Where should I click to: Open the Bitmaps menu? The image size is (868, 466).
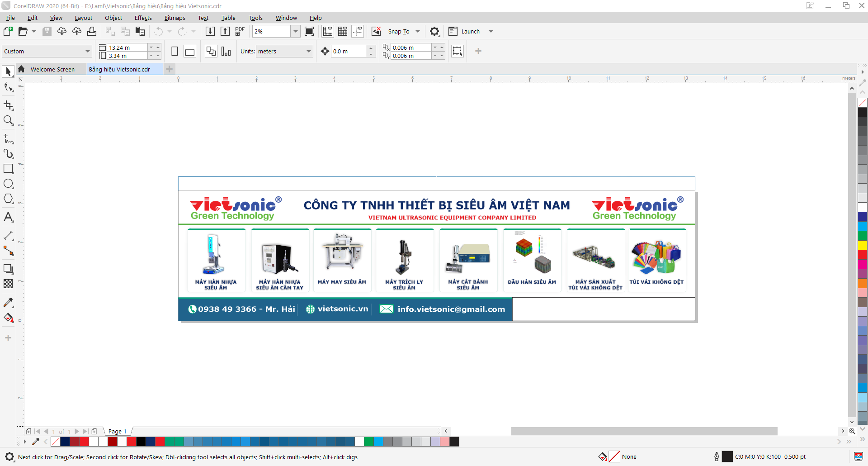[175, 18]
